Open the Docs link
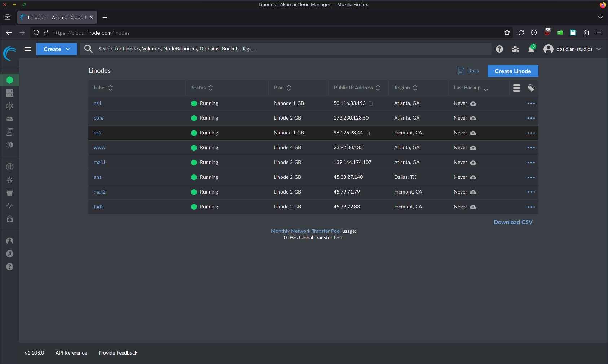The width and height of the screenshot is (608, 364). [468, 71]
